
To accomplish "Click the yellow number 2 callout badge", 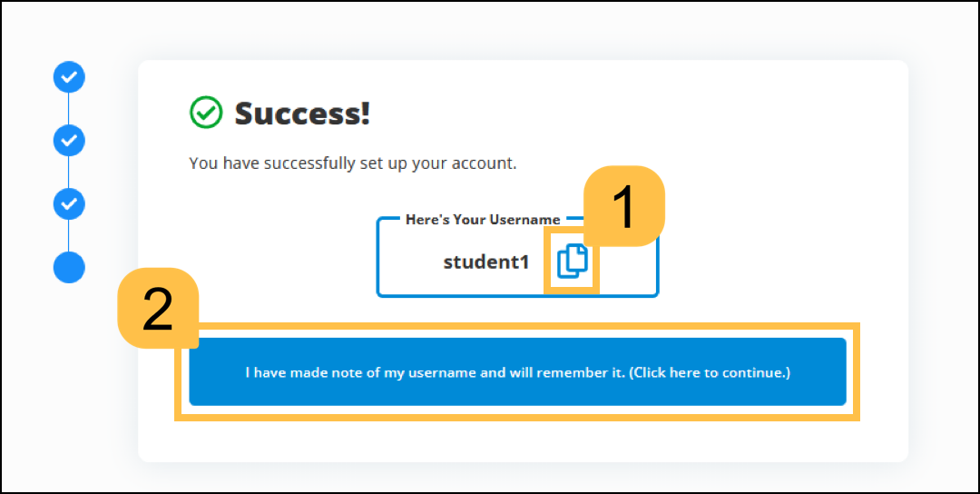I will pos(158,309).
